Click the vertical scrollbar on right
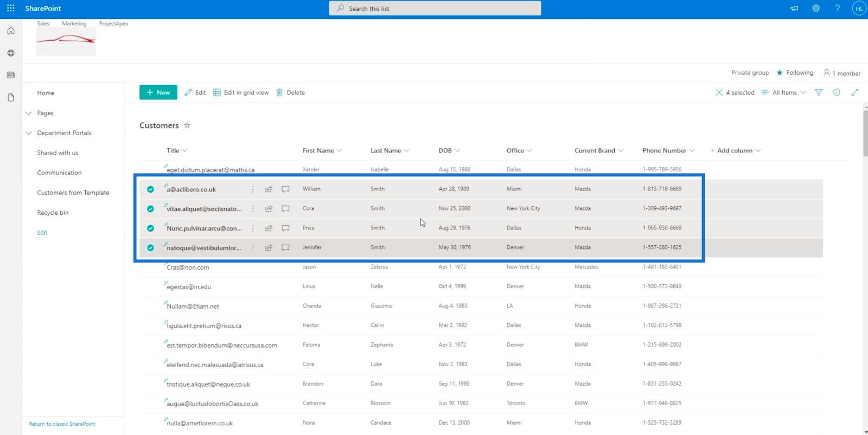This screenshot has height=435, width=868. (865, 133)
